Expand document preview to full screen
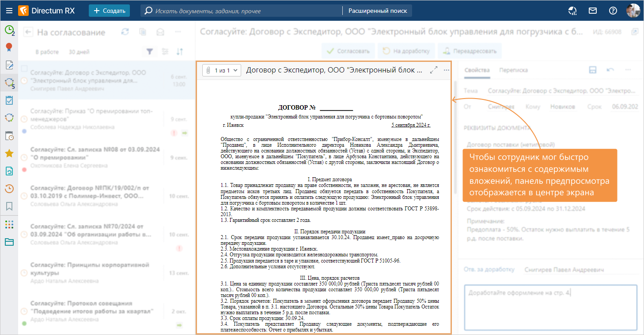 coord(434,70)
